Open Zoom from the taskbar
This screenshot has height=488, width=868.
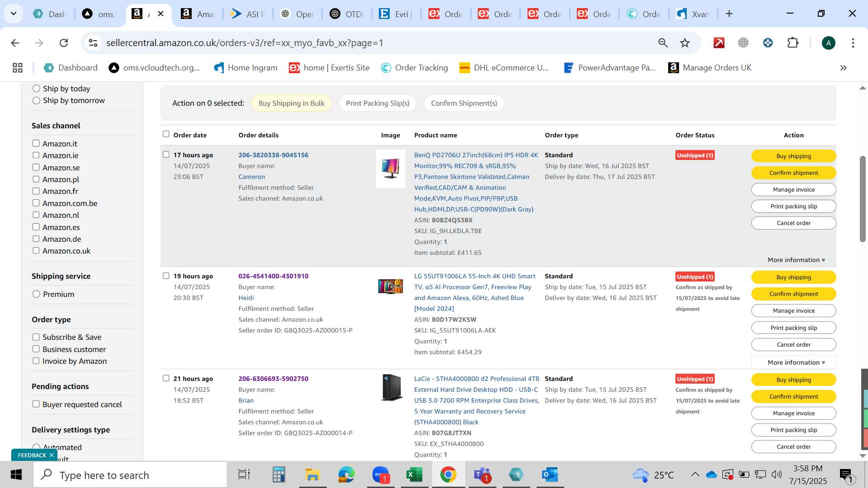tap(381, 475)
